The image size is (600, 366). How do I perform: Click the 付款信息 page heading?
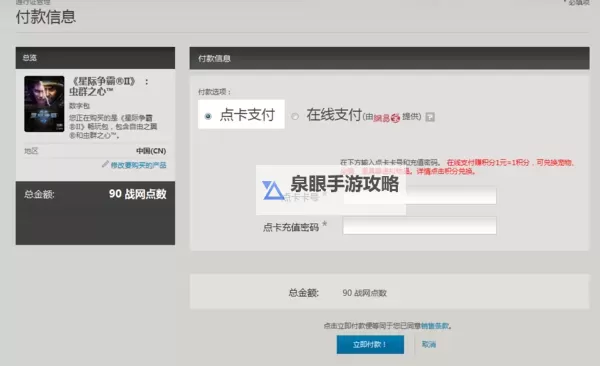[x=46, y=17]
